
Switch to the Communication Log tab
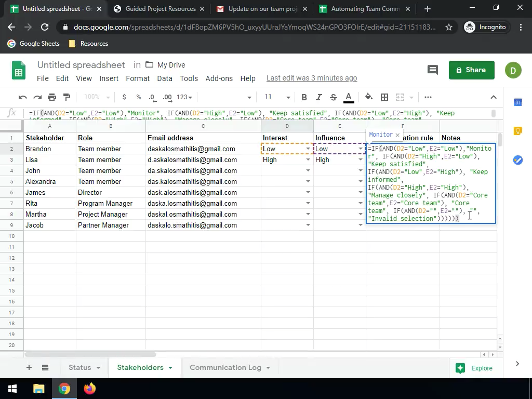pyautogui.click(x=225, y=367)
